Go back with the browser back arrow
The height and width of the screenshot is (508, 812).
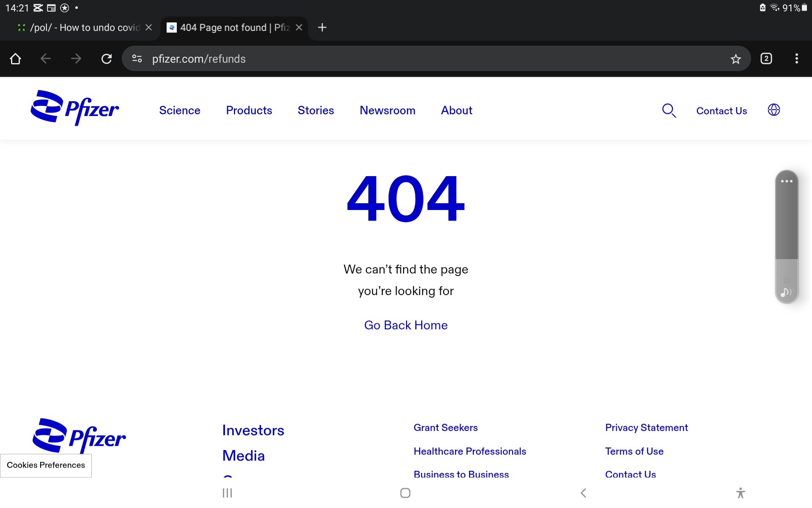(46, 58)
